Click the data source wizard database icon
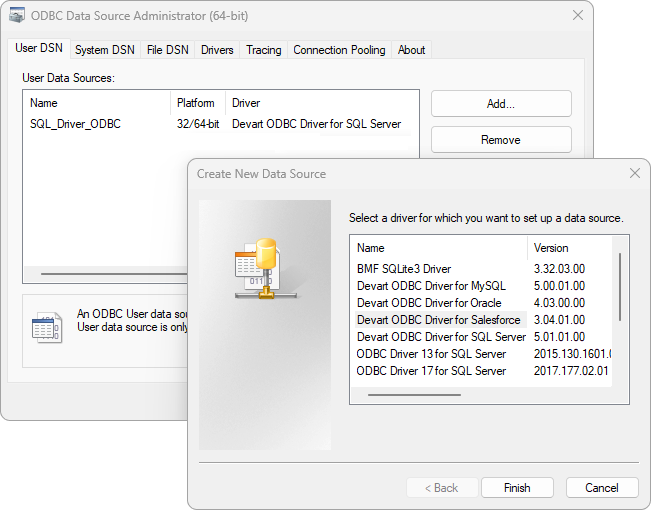The image size is (651, 510). pyautogui.click(x=266, y=268)
